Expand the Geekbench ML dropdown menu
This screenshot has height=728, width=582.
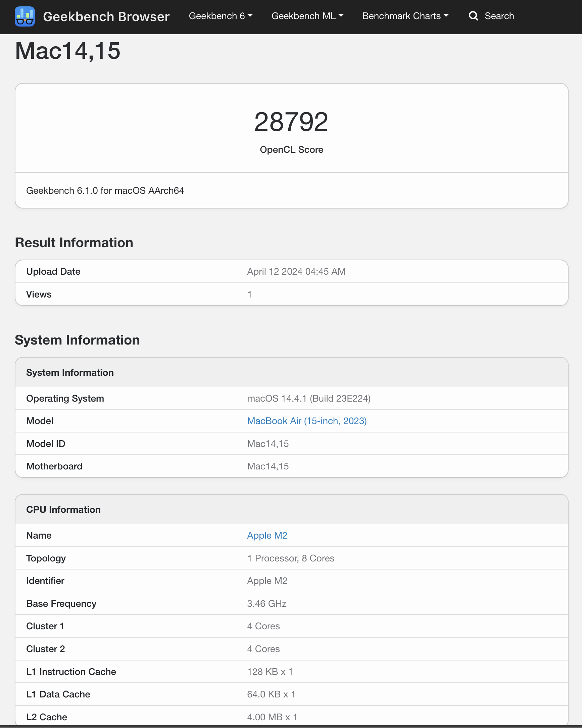pyautogui.click(x=307, y=16)
